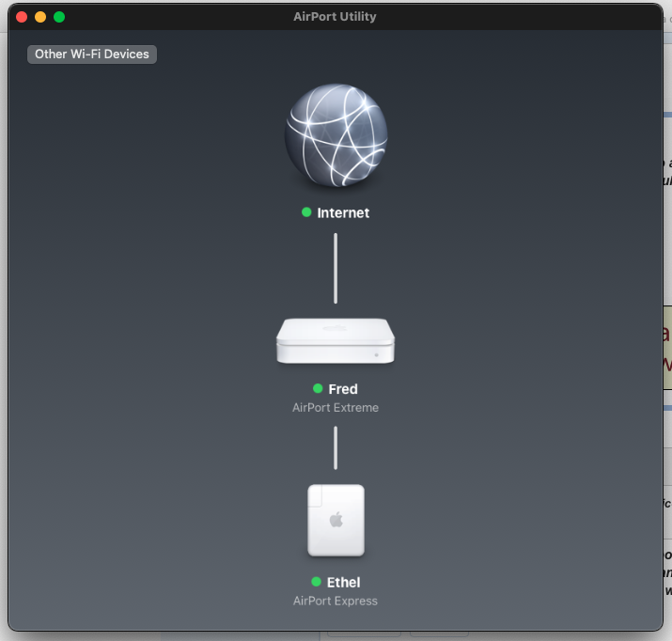This screenshot has height=641, width=672.
Task: Select the Fred AirPort Extreme base station icon
Action: 336,341
